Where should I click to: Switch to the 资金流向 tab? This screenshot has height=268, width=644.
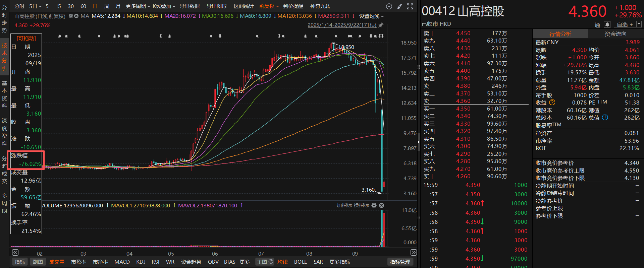[615, 34]
